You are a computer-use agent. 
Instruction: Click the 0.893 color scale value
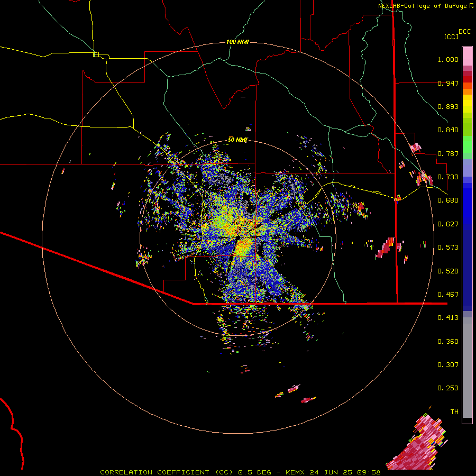(x=448, y=106)
